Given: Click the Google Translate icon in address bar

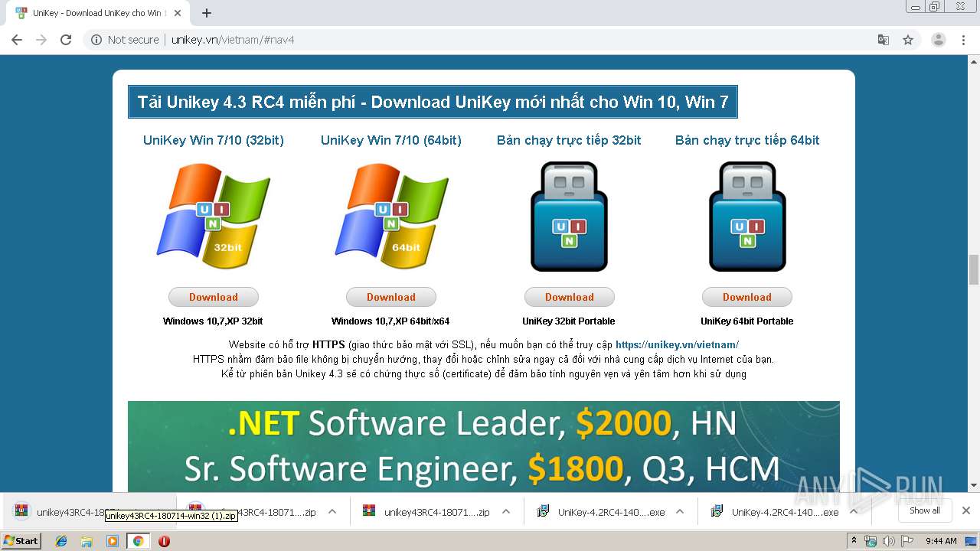Looking at the screenshot, I should point(883,40).
